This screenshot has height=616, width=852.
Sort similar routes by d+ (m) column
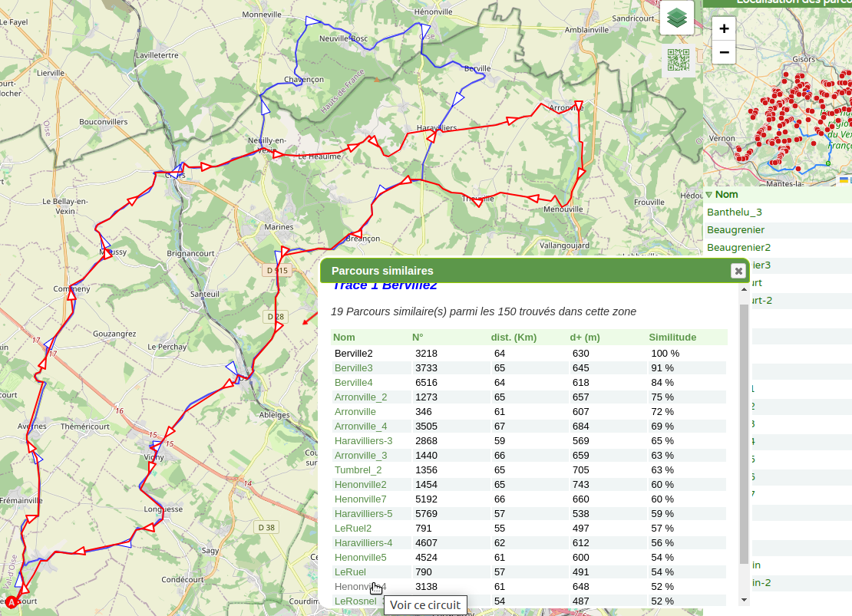coord(585,338)
